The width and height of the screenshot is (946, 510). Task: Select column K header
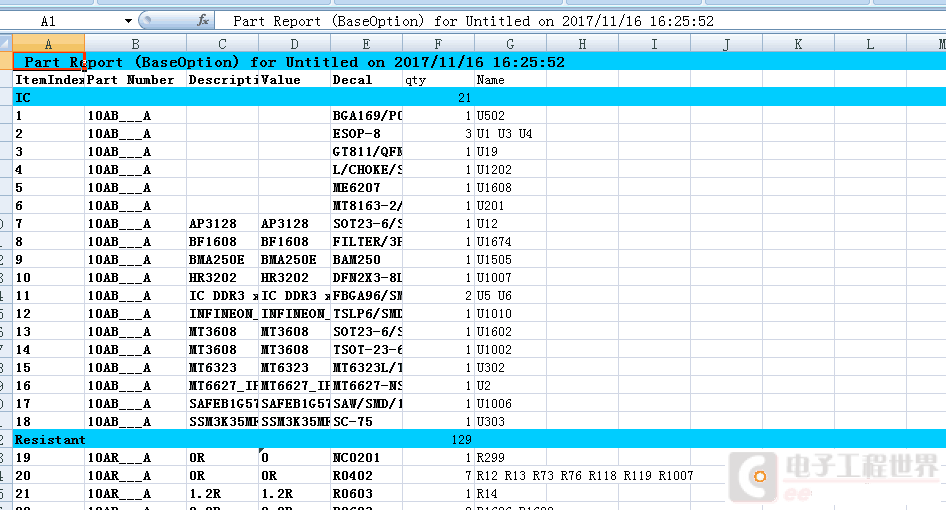[798, 44]
